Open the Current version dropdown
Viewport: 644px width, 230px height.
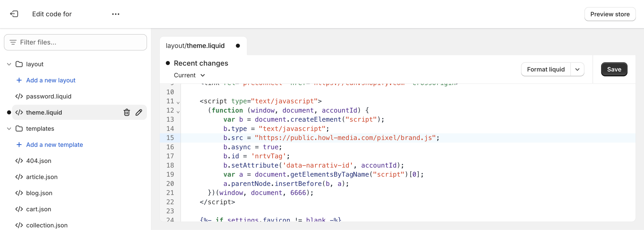pos(189,75)
